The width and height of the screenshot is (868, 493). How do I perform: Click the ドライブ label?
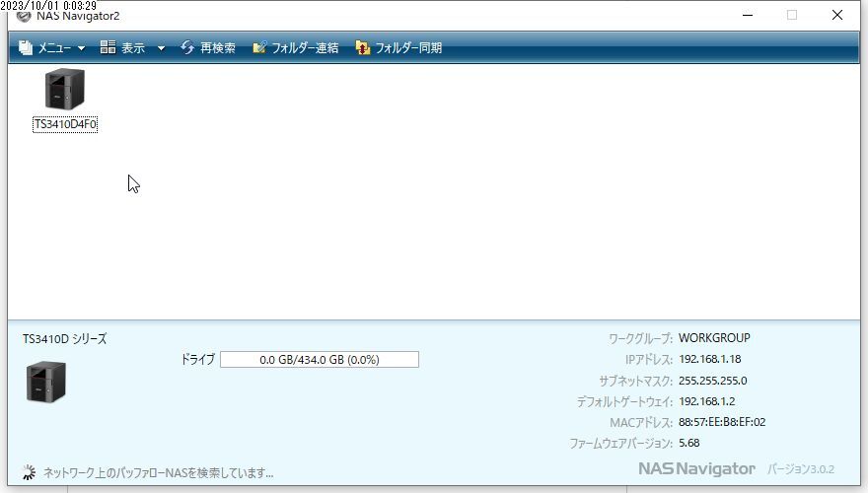197,360
